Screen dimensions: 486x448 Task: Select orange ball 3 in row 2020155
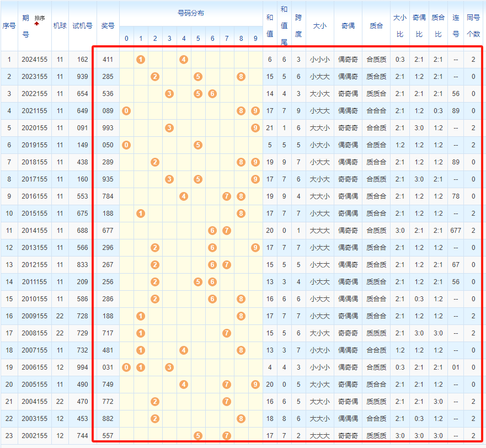[169, 128]
